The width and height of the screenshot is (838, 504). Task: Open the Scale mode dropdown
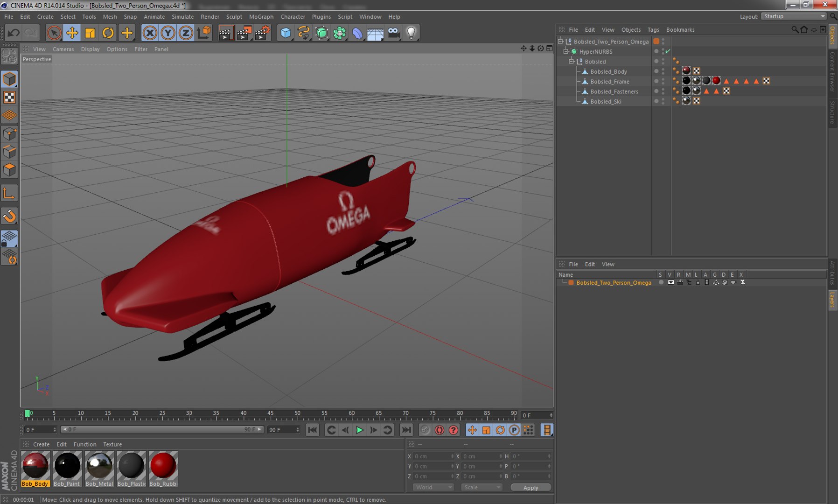tap(482, 487)
